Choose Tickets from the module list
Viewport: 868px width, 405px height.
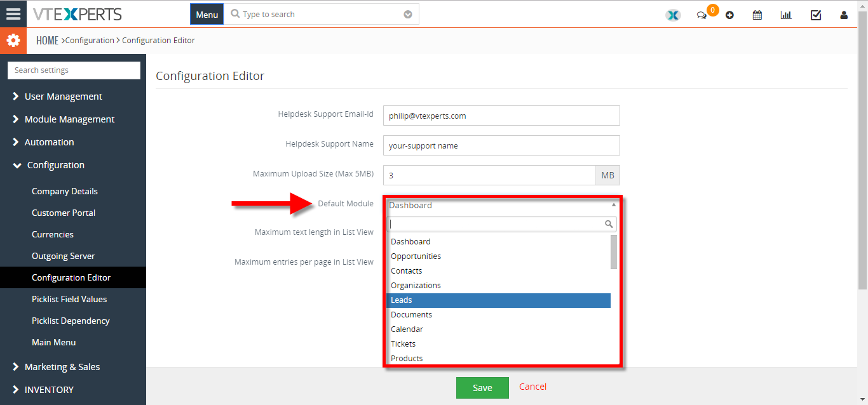tap(498, 344)
